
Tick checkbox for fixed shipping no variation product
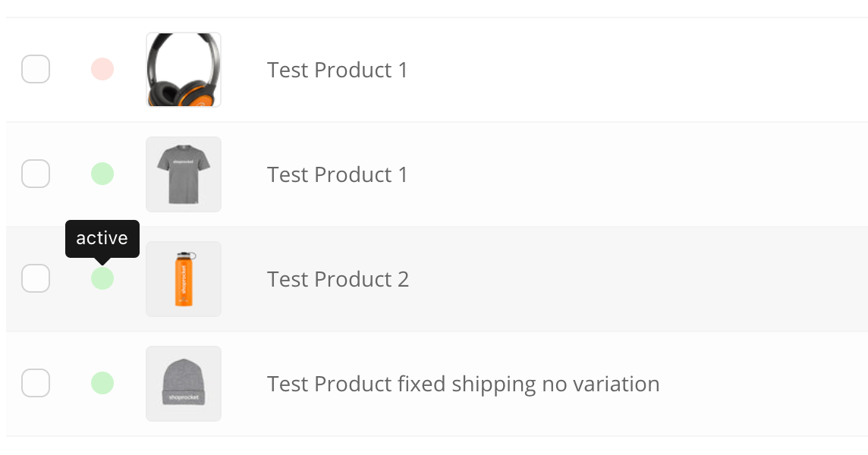click(36, 383)
